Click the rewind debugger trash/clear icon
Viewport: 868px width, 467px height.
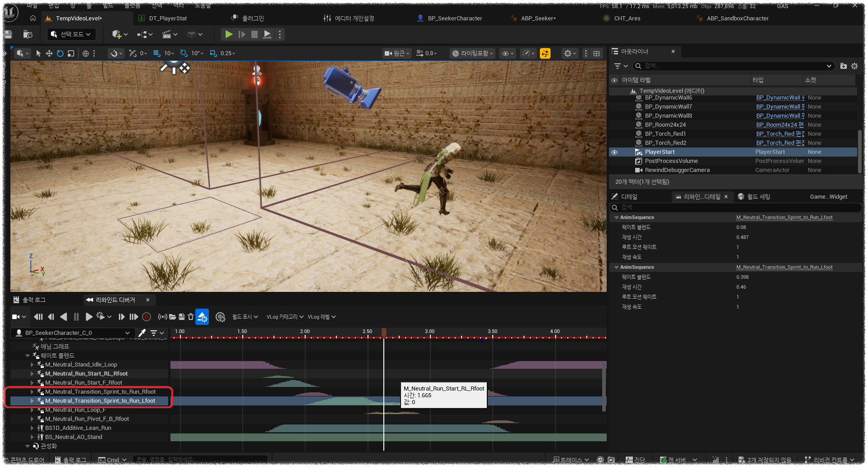coord(191,317)
